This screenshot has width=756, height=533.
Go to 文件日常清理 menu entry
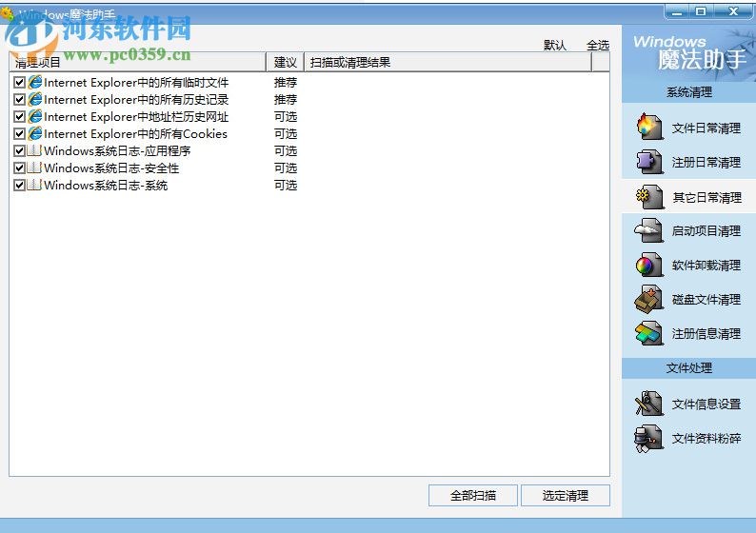[706, 128]
